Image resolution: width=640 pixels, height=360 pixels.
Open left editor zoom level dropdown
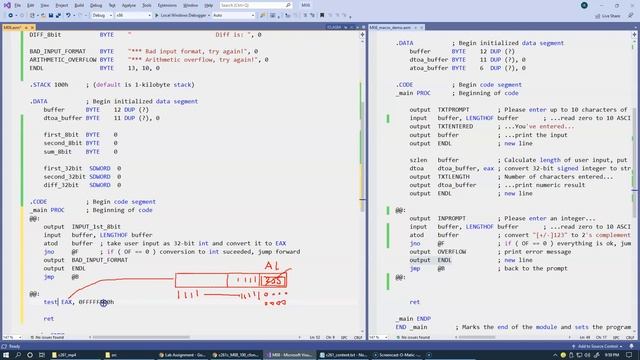click(12, 338)
